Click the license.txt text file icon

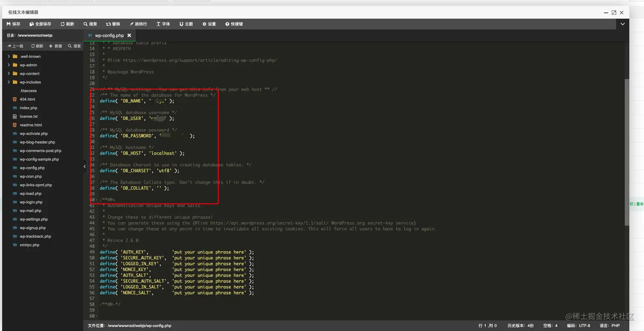(x=15, y=117)
